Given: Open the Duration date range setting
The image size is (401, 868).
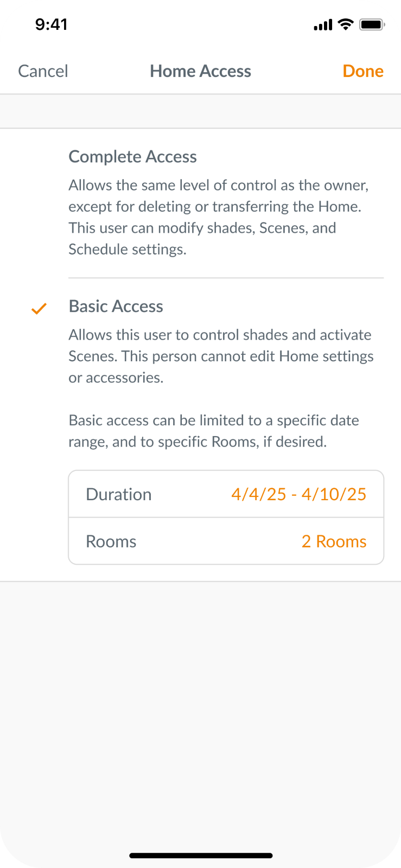Looking at the screenshot, I should pos(226,494).
